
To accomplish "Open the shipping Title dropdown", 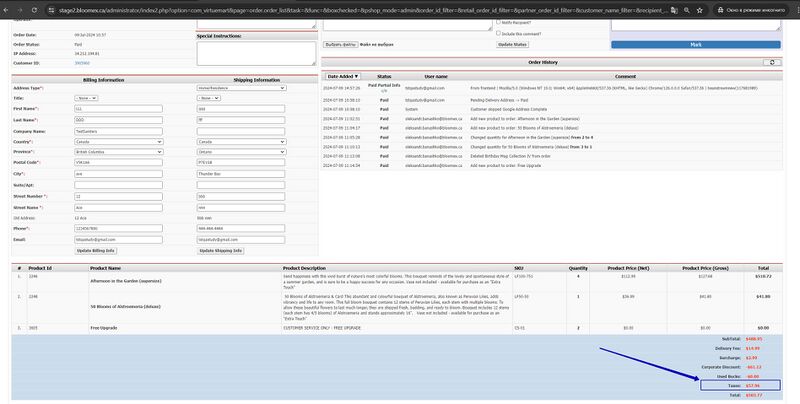I will coord(209,98).
